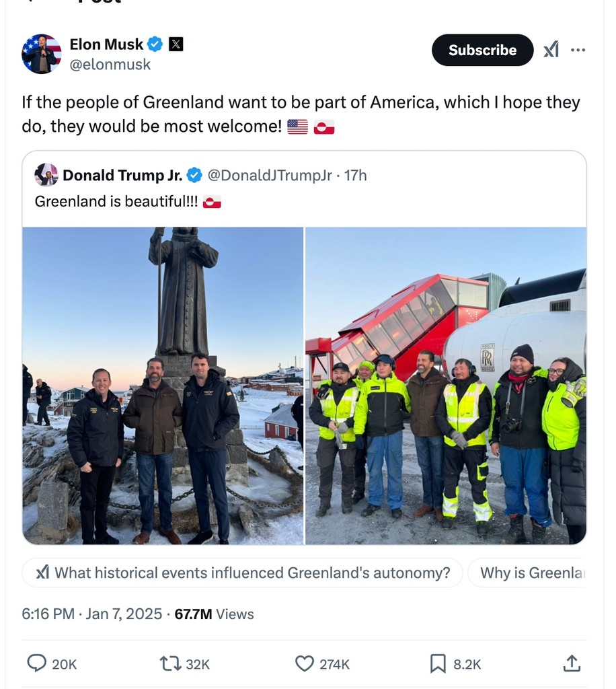Screen dimensions: 616x689
Task: Share the post via upload icon
Action: (571, 663)
